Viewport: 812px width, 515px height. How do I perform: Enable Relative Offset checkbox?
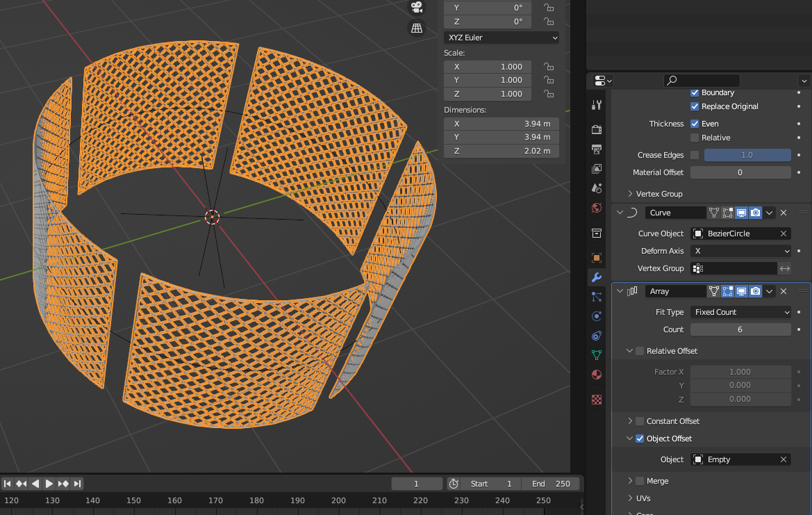(x=640, y=351)
